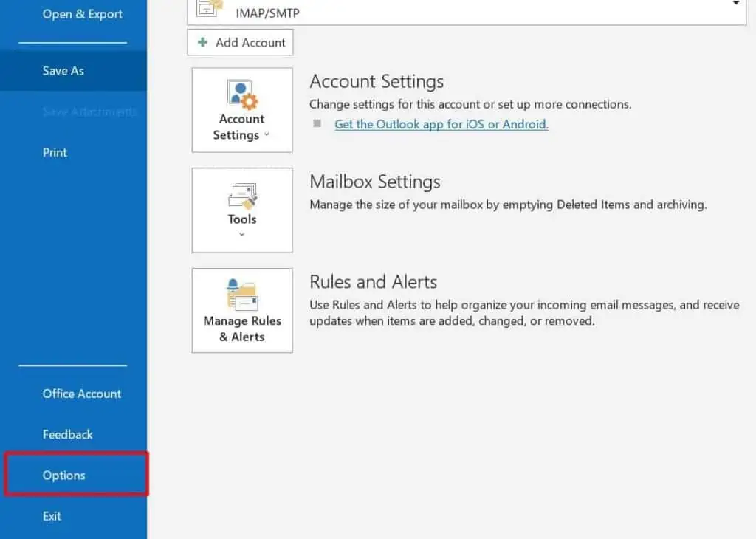Choose Save As in the sidebar
Viewport: 756px width, 539px height.
73,71
